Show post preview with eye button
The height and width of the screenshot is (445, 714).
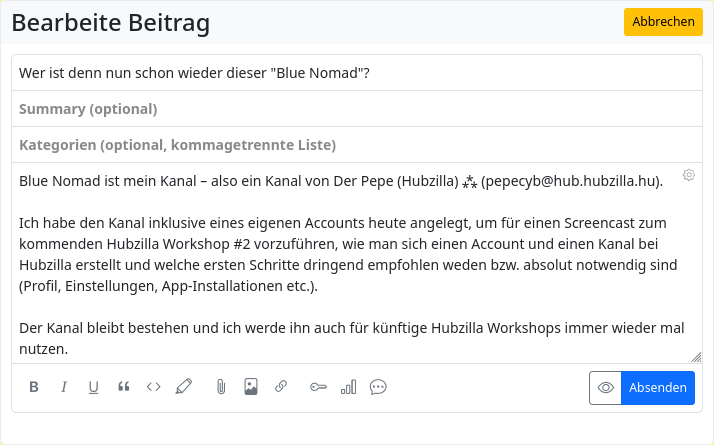click(x=605, y=388)
